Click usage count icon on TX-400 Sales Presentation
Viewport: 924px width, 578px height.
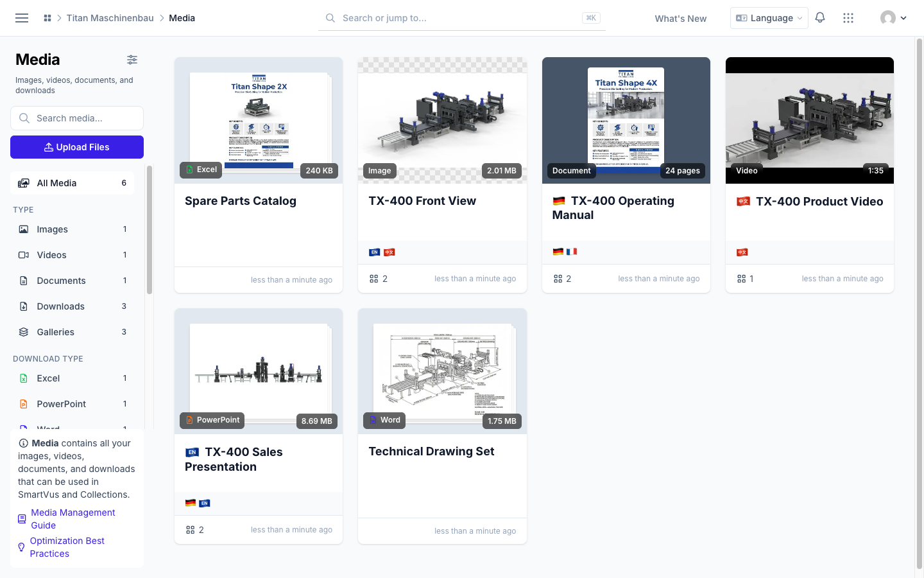190,530
